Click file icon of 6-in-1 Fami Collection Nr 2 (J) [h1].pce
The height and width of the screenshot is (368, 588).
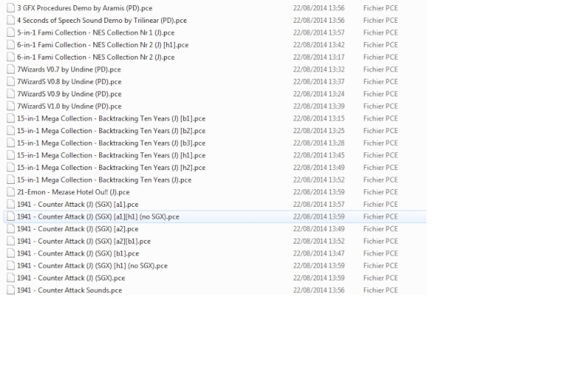[x=11, y=45]
